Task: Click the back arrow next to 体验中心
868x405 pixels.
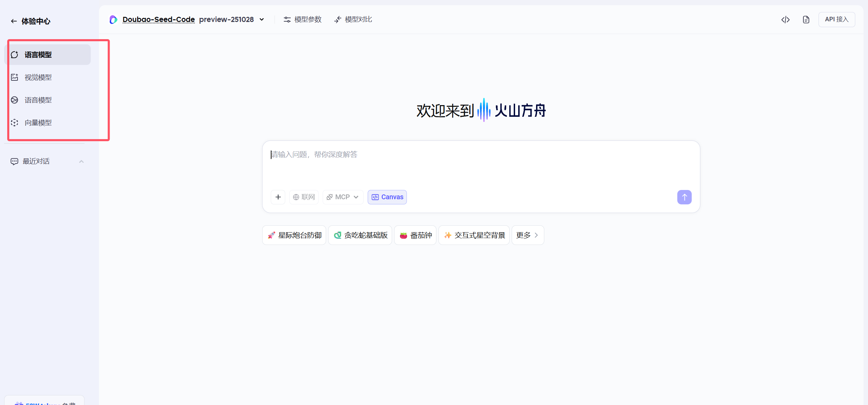Action: [14, 21]
